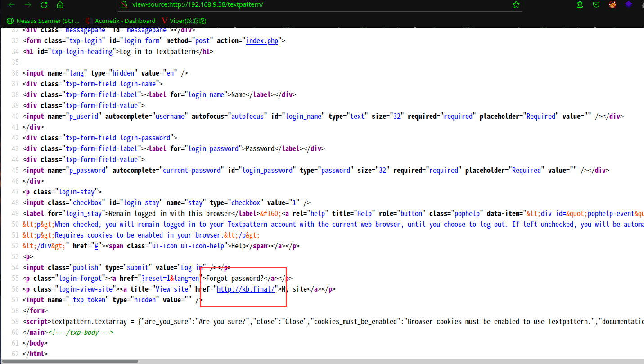Click the "Remain logged in with this browser" text
The width and height of the screenshot is (644, 364).
click(x=170, y=214)
